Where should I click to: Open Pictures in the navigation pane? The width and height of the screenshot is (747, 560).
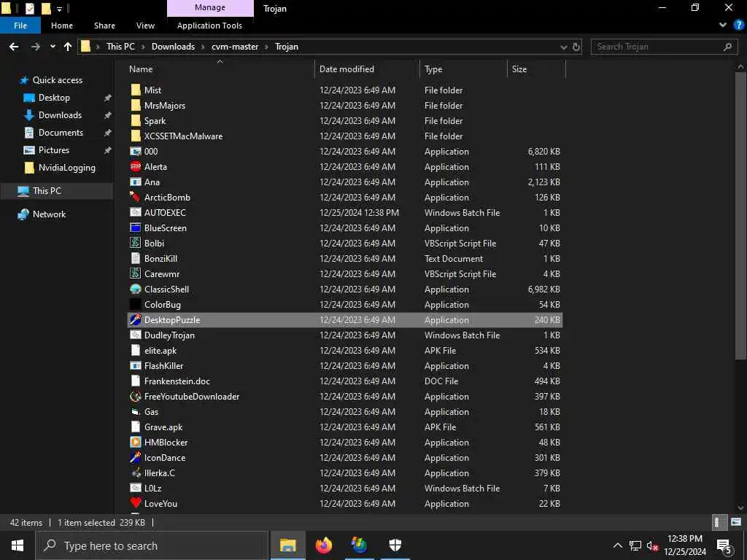pyautogui.click(x=54, y=150)
